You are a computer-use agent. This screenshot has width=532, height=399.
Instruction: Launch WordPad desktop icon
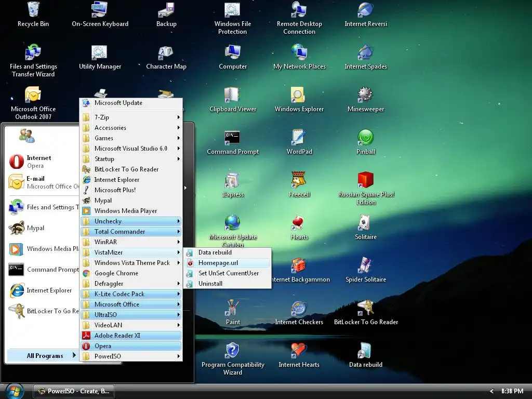[299, 142]
